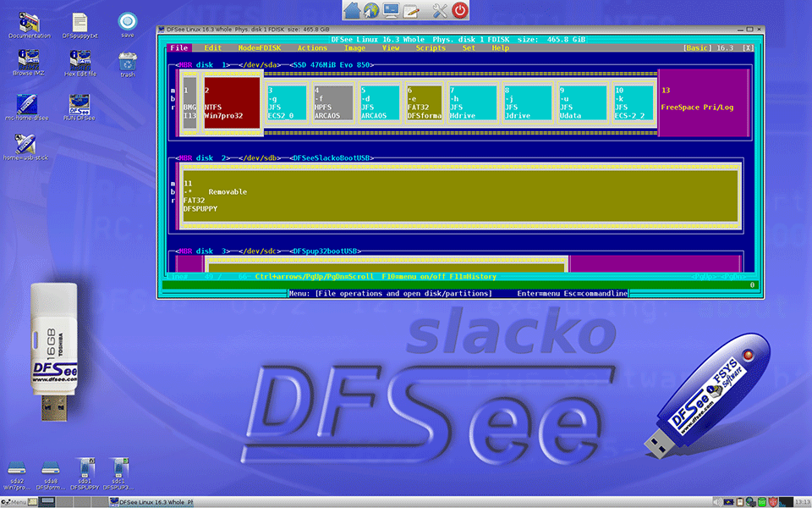Open the Help menu

[x=500, y=47]
